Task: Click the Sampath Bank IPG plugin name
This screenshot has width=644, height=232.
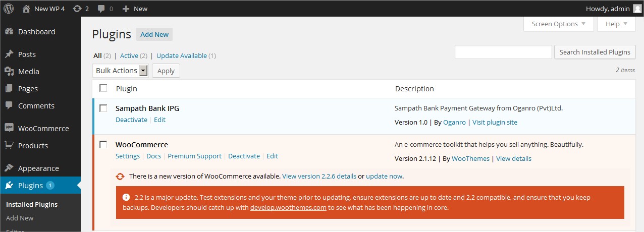Action: click(147, 108)
